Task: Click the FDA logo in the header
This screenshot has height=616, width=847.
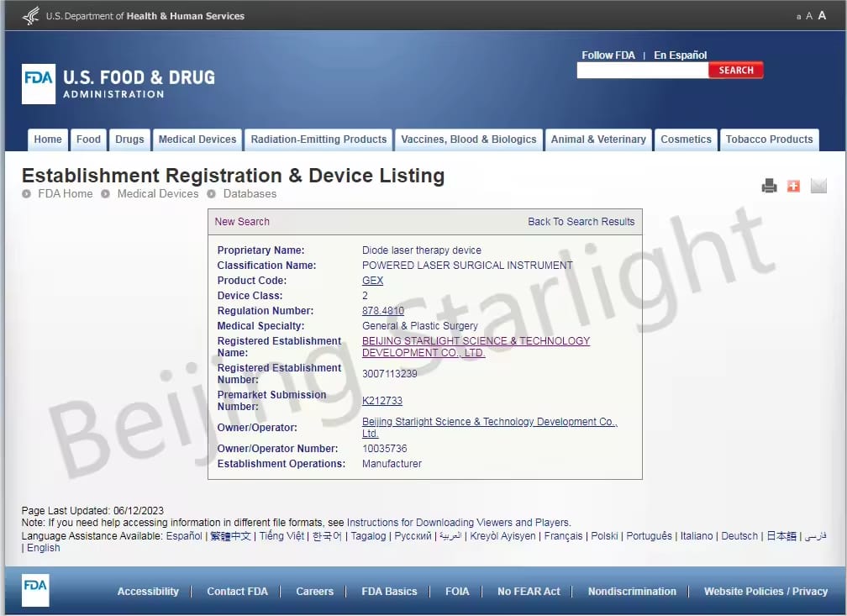Action: 39,84
